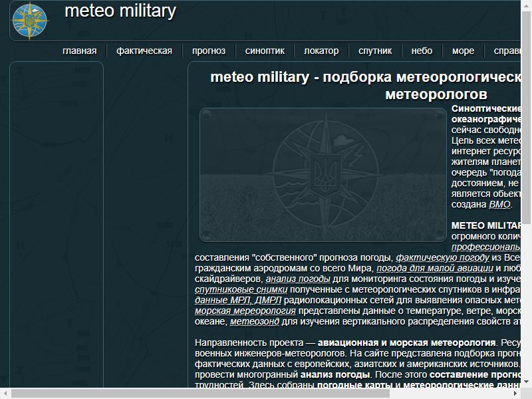532x399 pixels.
Task: Follow the 'спутниковые снимки' link
Action: click(241, 289)
